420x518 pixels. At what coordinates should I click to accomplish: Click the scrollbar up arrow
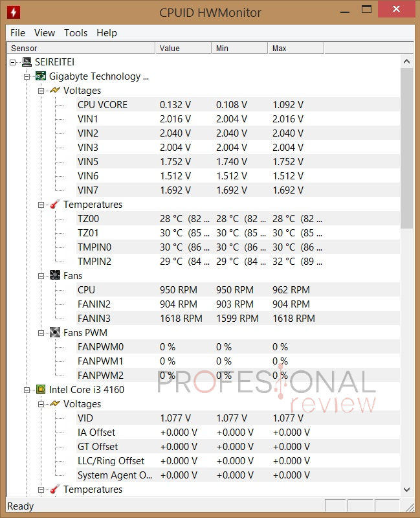[407, 62]
